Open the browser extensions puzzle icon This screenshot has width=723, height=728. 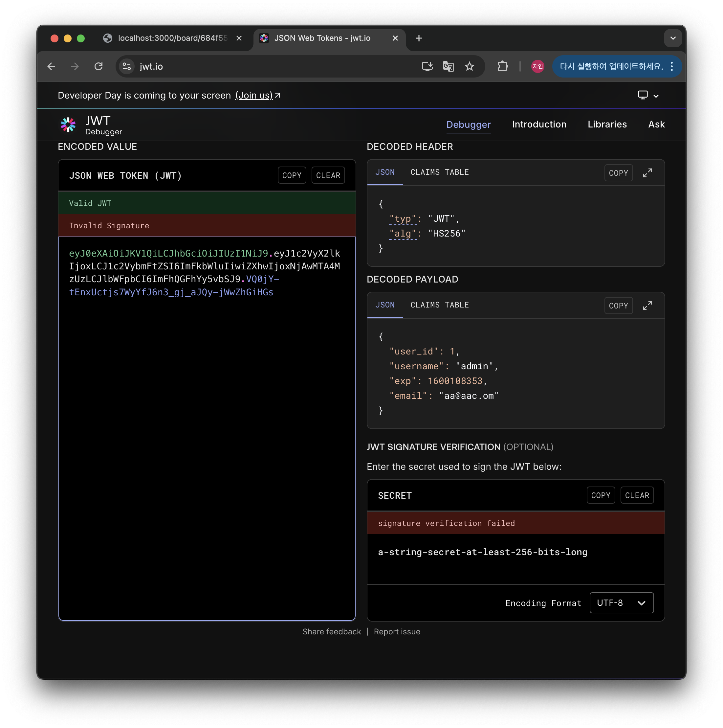point(502,67)
